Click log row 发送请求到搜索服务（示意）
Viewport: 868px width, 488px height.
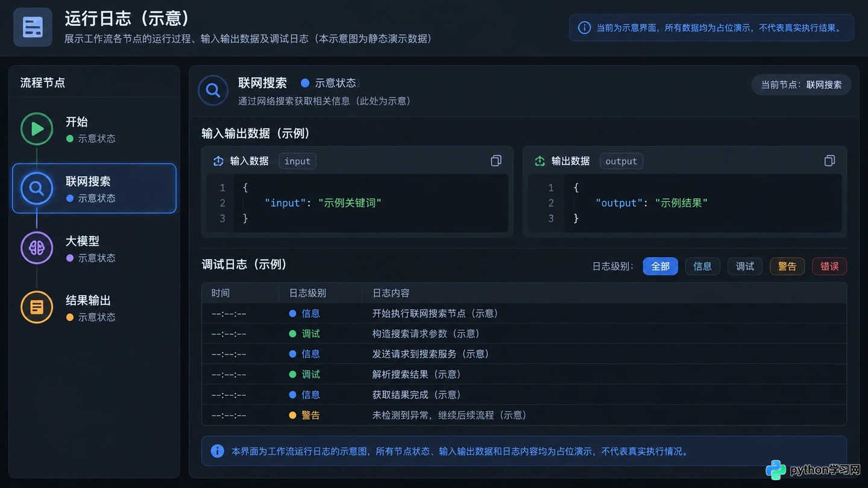pos(524,354)
